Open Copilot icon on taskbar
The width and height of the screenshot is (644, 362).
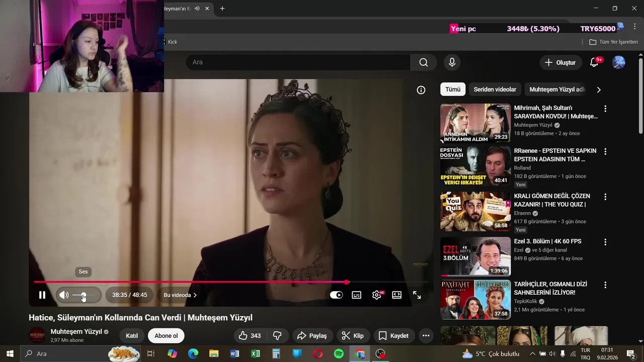[173, 353]
